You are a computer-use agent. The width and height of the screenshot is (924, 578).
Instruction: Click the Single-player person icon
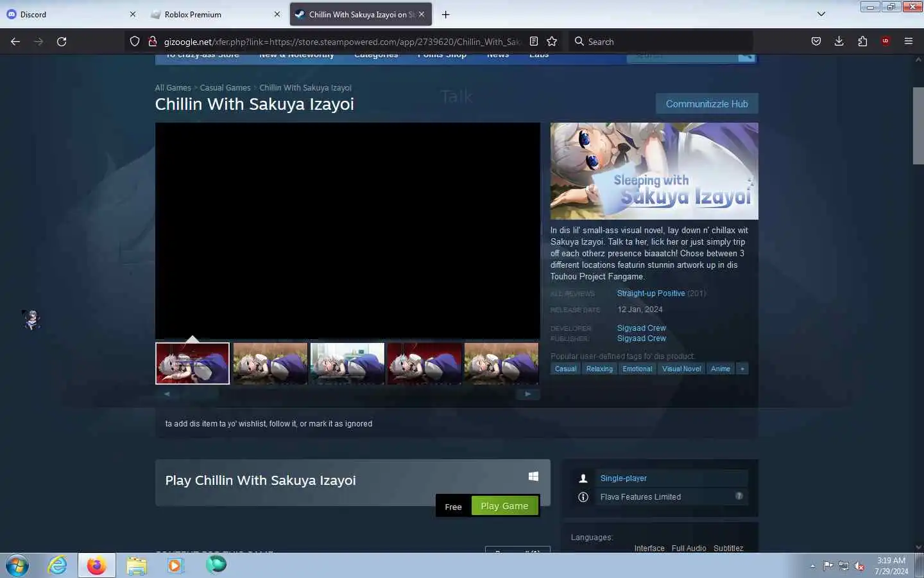(583, 478)
